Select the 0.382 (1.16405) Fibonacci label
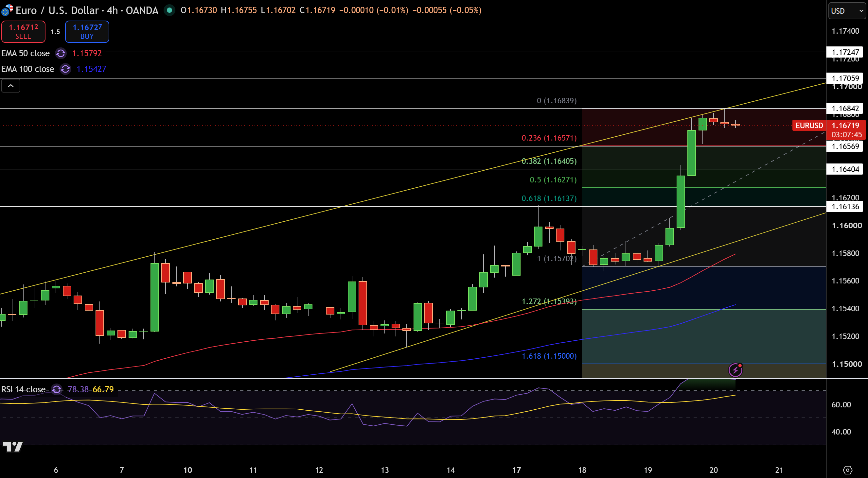This screenshot has height=478, width=868. [x=549, y=161]
